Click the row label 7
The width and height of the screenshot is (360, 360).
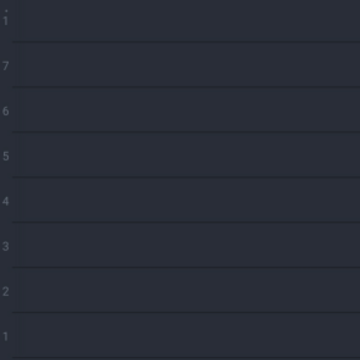tap(5, 66)
